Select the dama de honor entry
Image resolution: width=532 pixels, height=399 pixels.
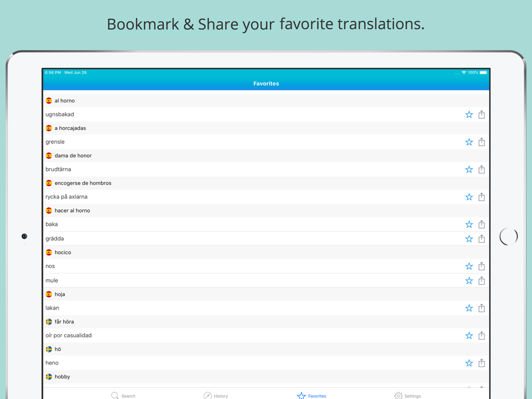(x=73, y=155)
